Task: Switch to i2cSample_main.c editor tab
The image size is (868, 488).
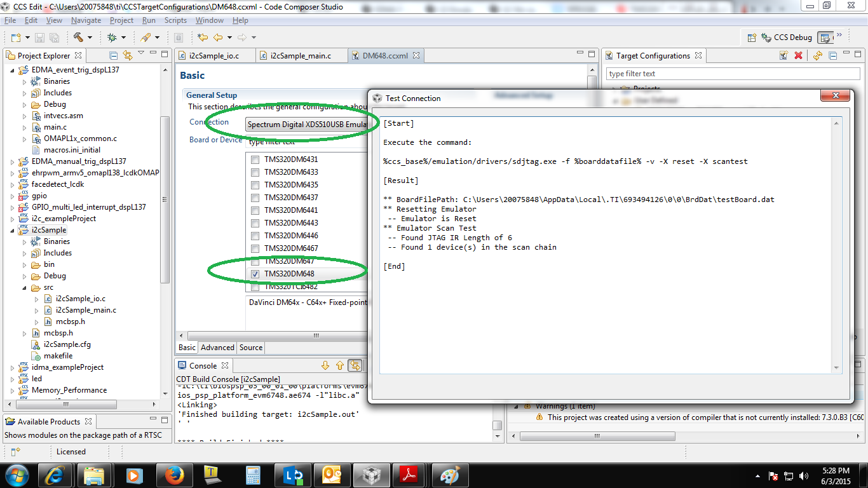Action: coord(301,55)
